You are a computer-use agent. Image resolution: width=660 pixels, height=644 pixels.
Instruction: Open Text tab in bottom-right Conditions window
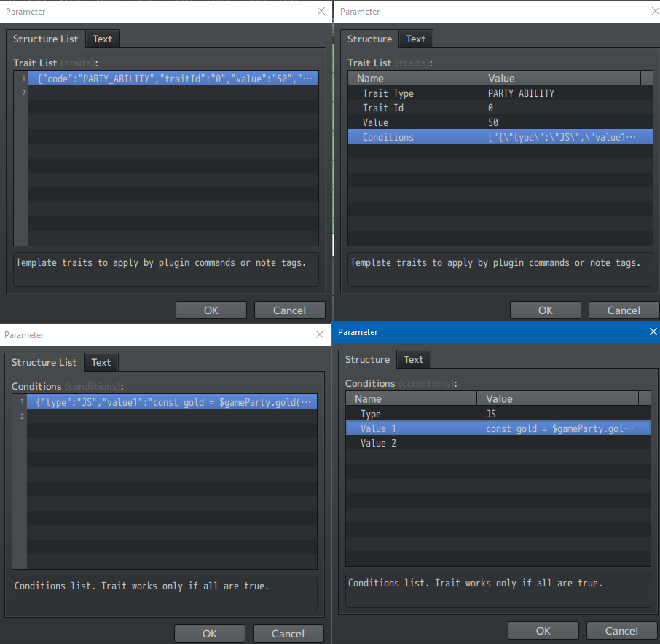[x=413, y=359]
